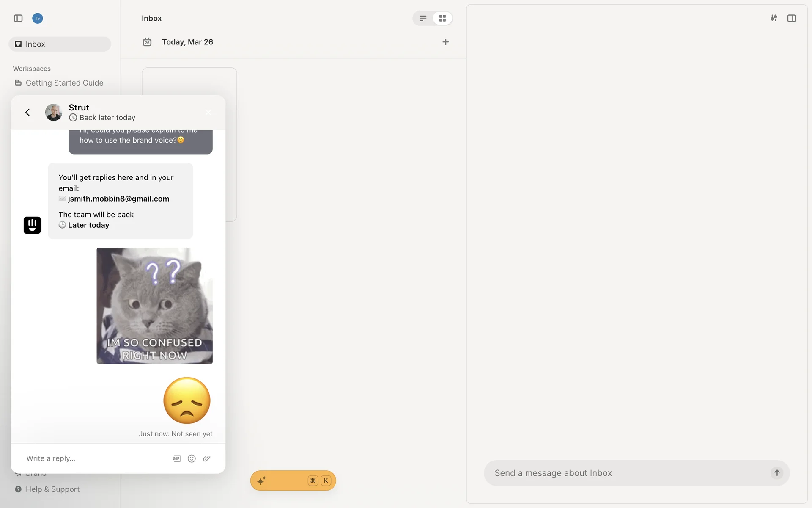Switch to grid view layout
This screenshot has width=812, height=508.
(442, 18)
